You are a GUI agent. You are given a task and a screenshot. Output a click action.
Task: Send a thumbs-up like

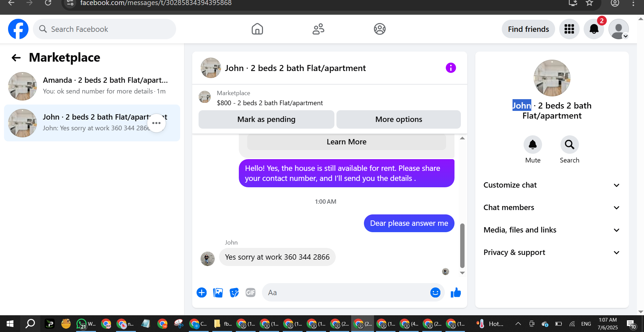pyautogui.click(x=455, y=292)
